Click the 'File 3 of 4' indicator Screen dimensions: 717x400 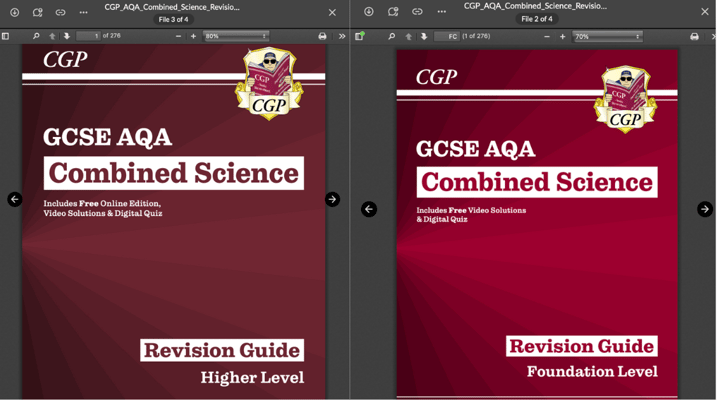click(173, 20)
